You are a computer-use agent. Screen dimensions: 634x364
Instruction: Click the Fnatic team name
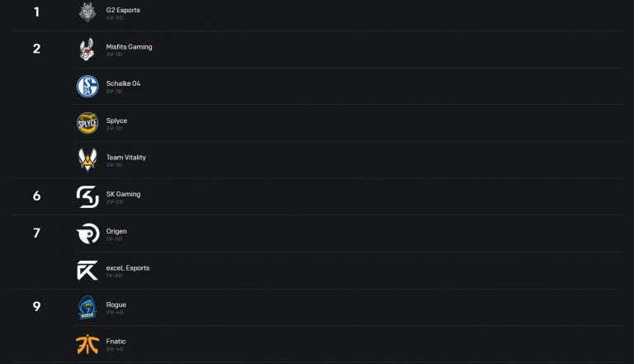(x=116, y=341)
